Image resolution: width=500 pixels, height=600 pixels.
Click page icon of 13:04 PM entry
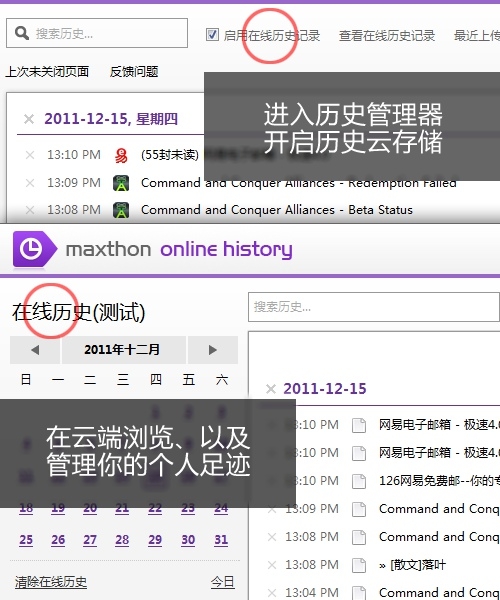tap(359, 592)
